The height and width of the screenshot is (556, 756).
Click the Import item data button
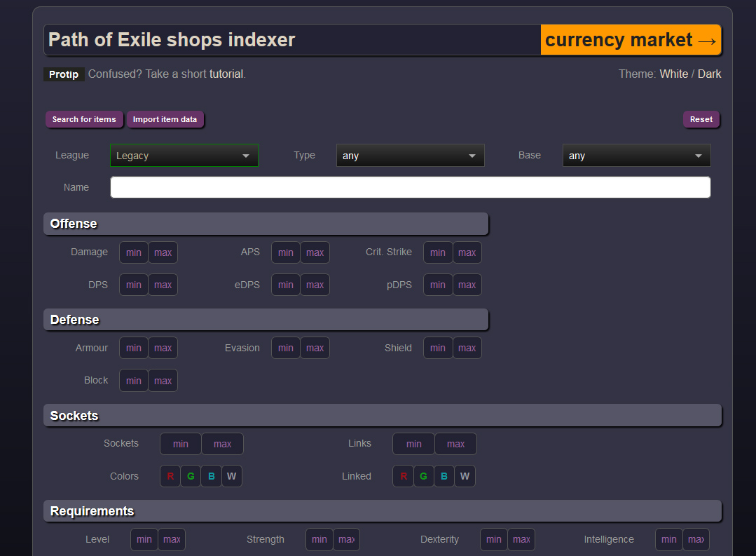(165, 119)
